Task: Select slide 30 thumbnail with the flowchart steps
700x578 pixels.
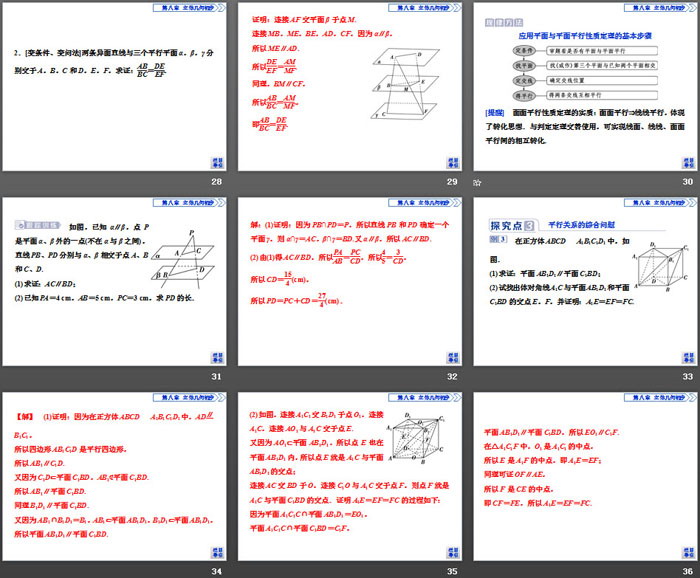Action: point(585,87)
